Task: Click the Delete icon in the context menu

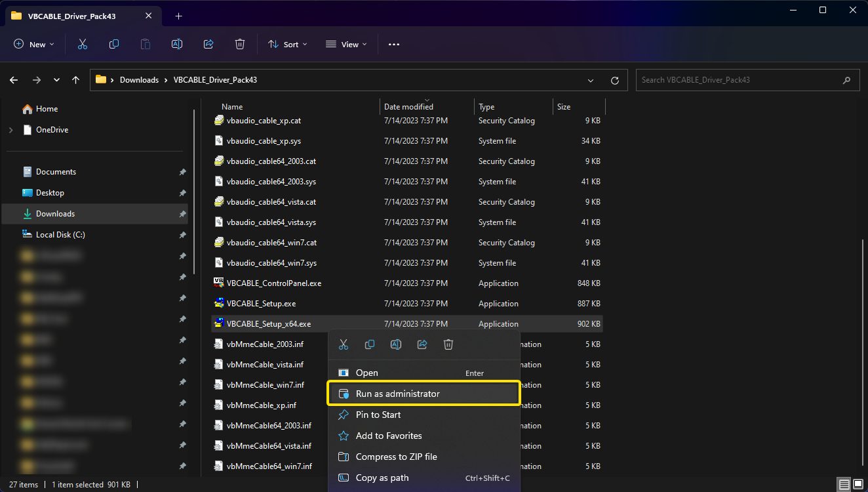Action: [448, 344]
